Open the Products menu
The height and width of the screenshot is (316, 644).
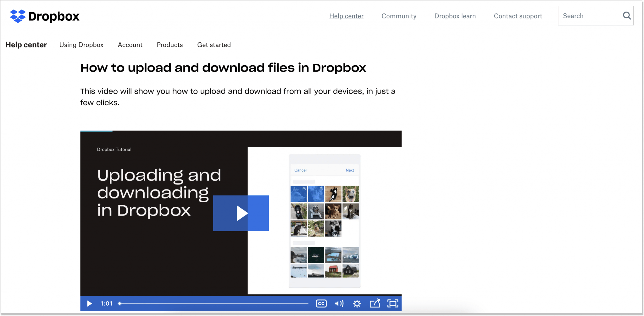(169, 45)
